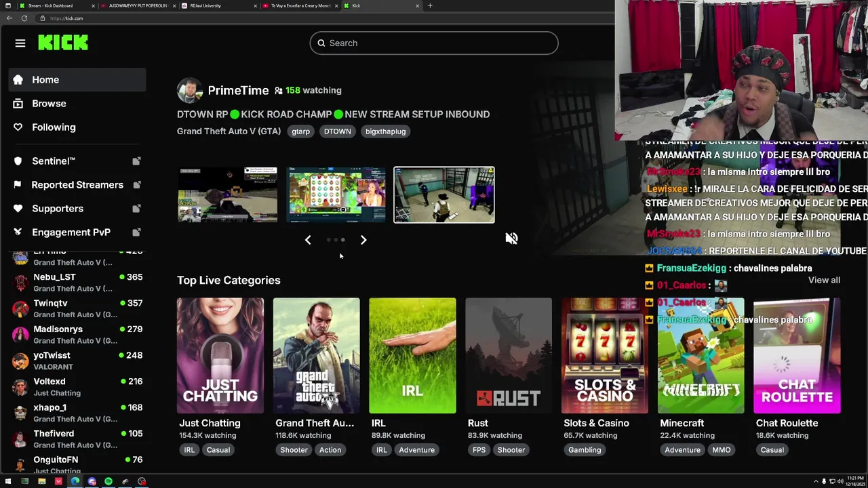Open a new browser tab
The height and width of the screenshot is (488, 868).
pyautogui.click(x=429, y=5)
